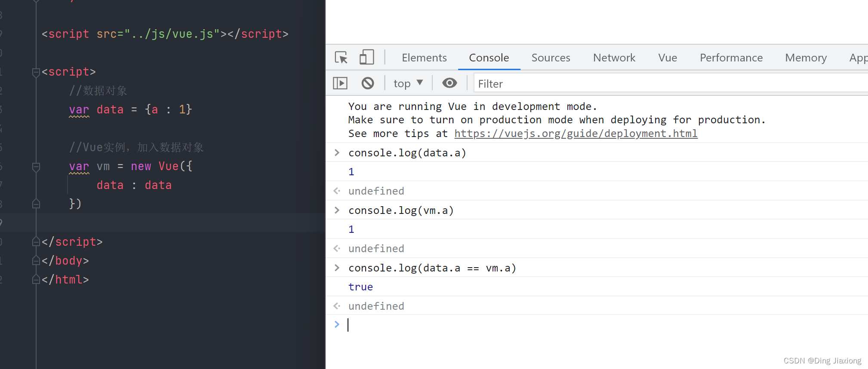The image size is (868, 369).
Task: Collapse the new Vue({ fold marker
Action: 36,167
